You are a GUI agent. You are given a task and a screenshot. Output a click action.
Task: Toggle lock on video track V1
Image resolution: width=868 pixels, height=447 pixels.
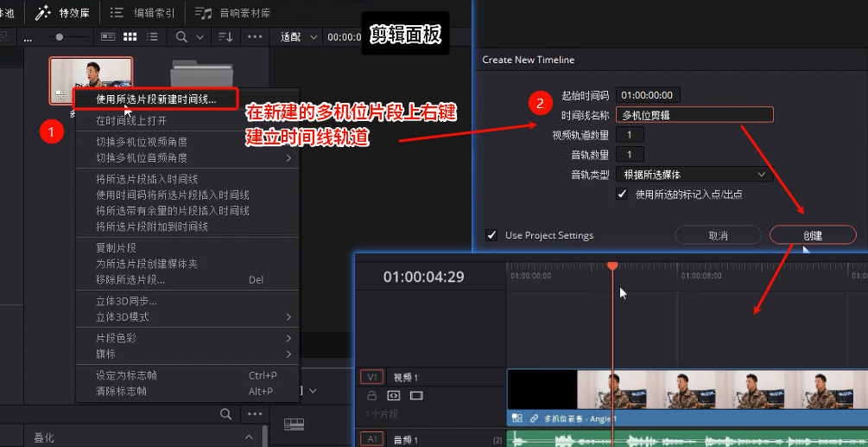click(x=372, y=395)
